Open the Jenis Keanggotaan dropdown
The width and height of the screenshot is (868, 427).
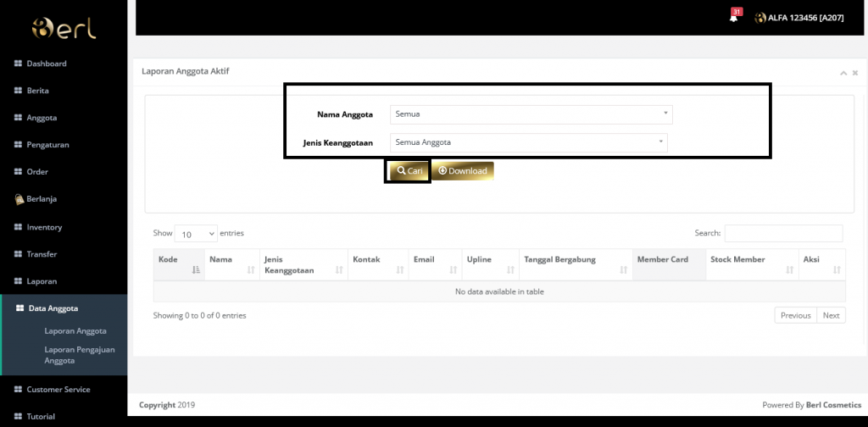click(x=528, y=142)
